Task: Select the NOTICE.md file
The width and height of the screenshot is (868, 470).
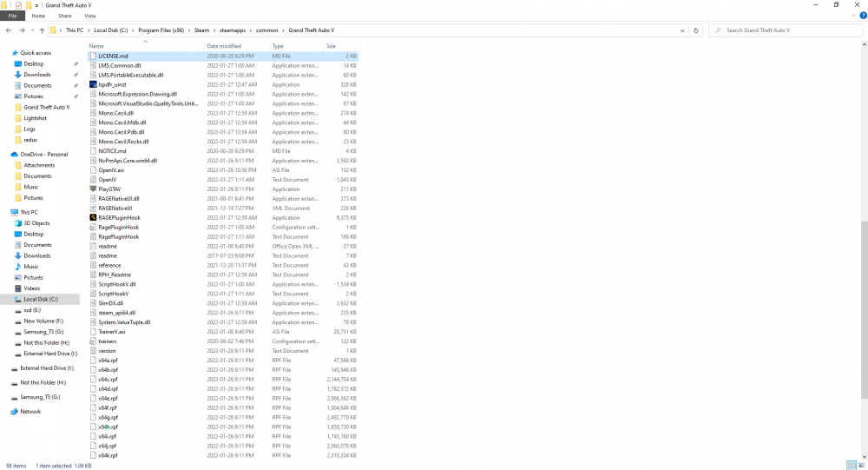Action: [x=223, y=151]
